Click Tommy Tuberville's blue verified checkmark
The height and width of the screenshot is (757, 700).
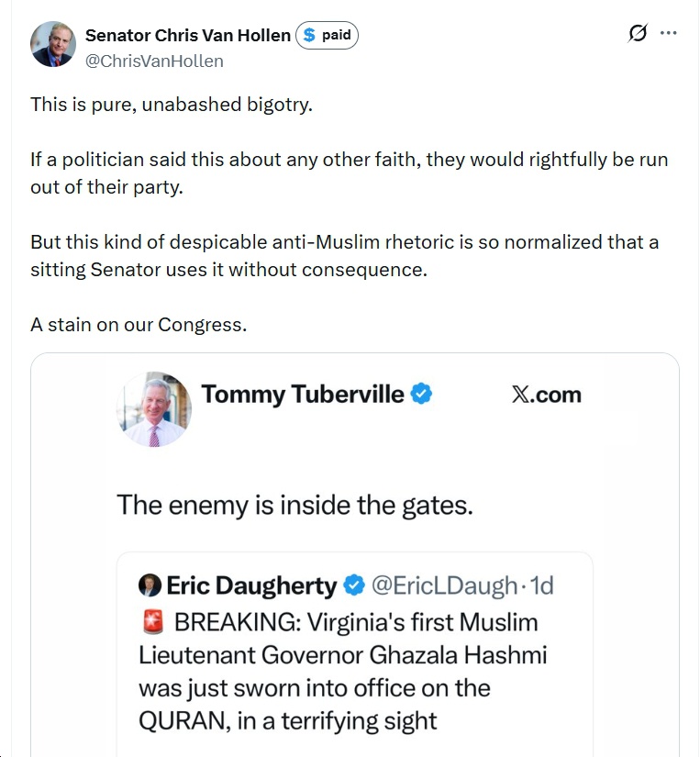click(422, 395)
